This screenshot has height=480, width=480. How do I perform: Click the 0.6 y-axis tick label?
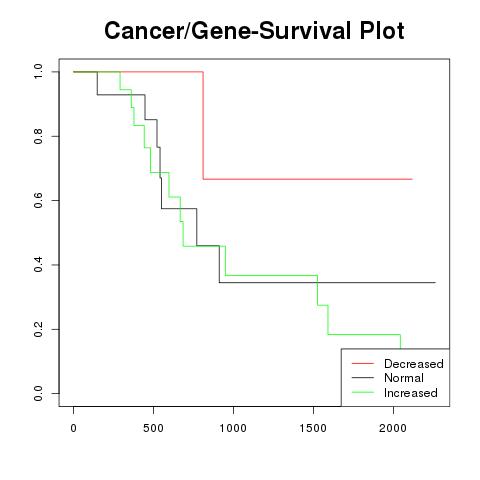click(x=38, y=200)
